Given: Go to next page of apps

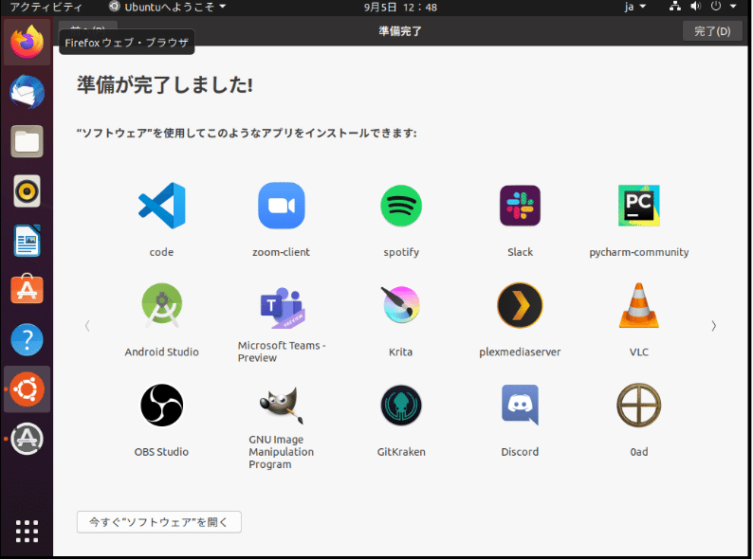Looking at the screenshot, I should 713,326.
